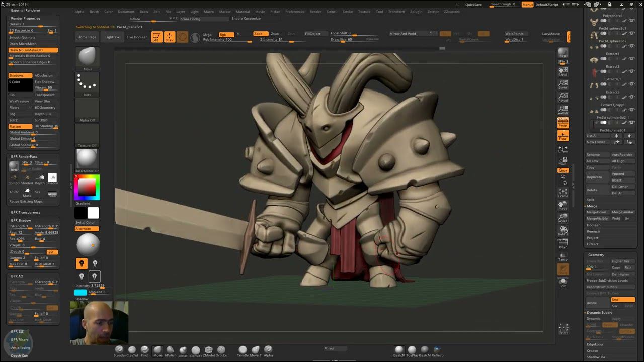Choose the ToyPlastic material at bottom
Screen dimensions: 644x362
coord(412,351)
